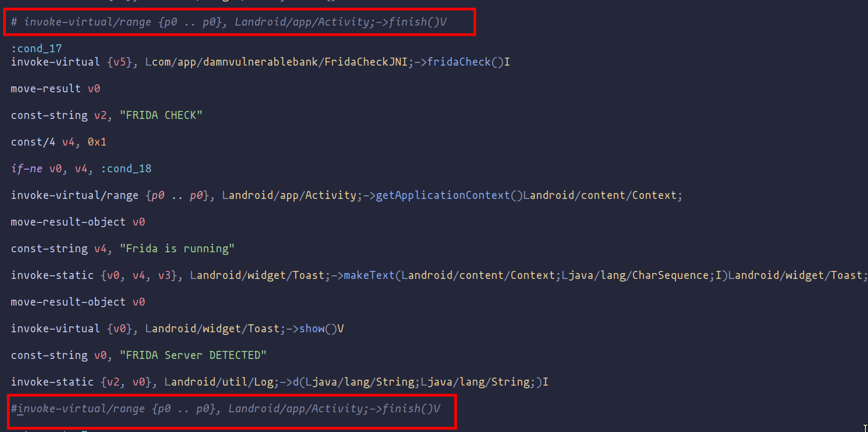868x432 pixels.
Task: Click the if-ne keyword
Action: [27, 169]
